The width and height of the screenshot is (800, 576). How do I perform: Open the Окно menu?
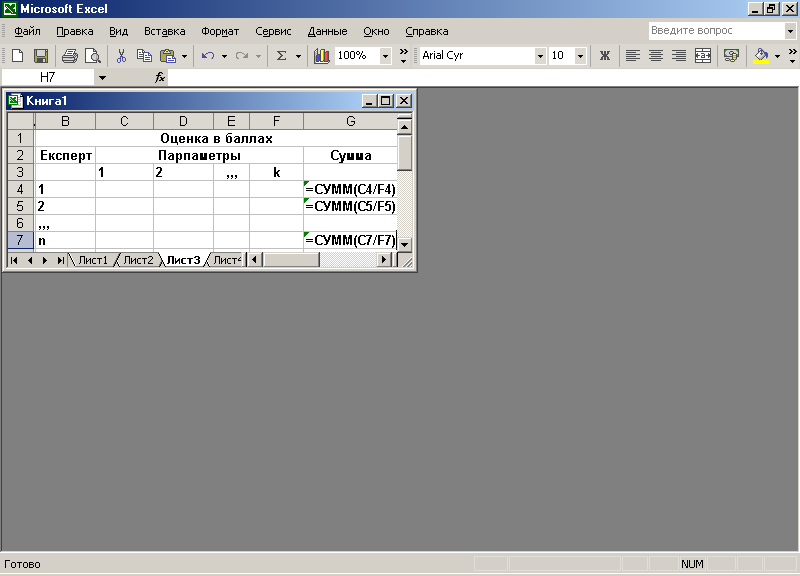click(x=376, y=31)
